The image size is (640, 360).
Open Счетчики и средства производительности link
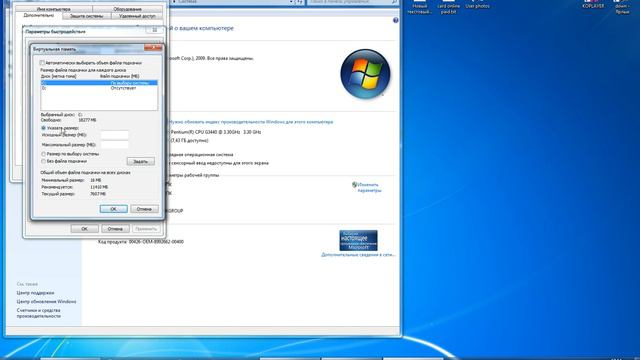click(38, 313)
